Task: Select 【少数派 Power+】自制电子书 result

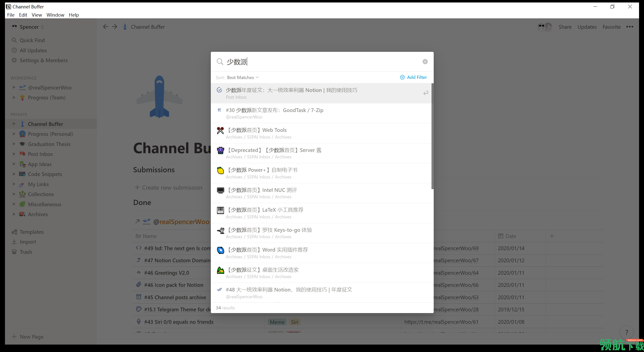Action: [321, 173]
